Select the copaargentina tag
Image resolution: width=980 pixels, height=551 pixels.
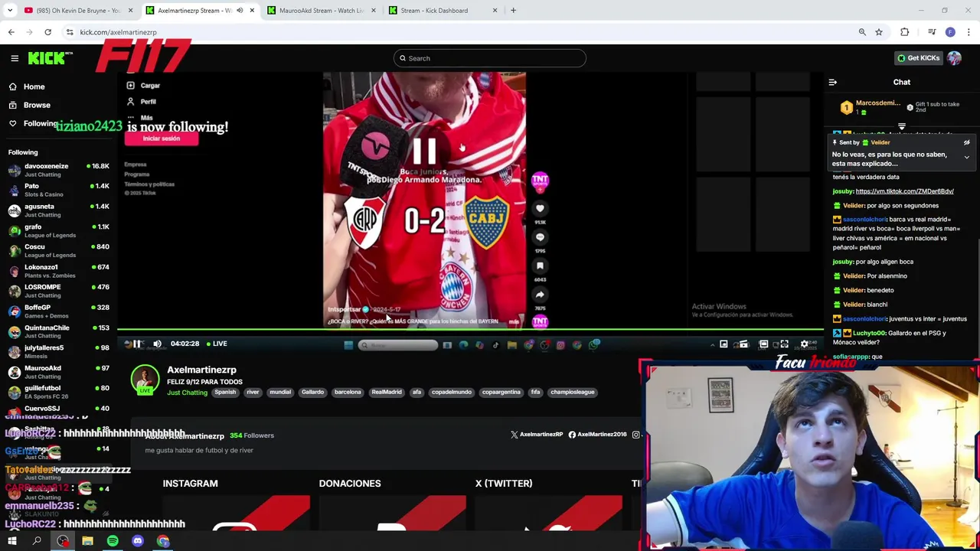(501, 392)
